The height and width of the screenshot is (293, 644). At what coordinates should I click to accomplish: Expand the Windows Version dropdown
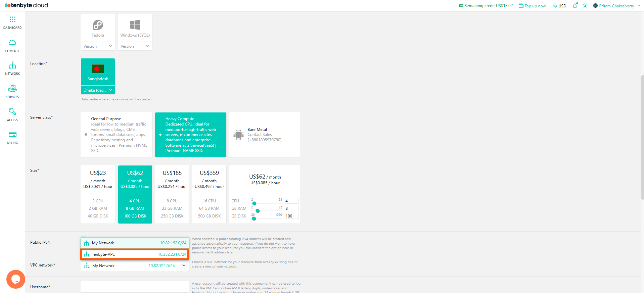tap(135, 46)
